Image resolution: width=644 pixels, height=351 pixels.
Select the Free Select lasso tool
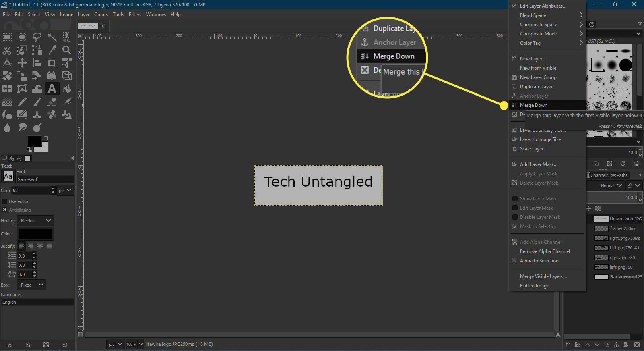37,37
